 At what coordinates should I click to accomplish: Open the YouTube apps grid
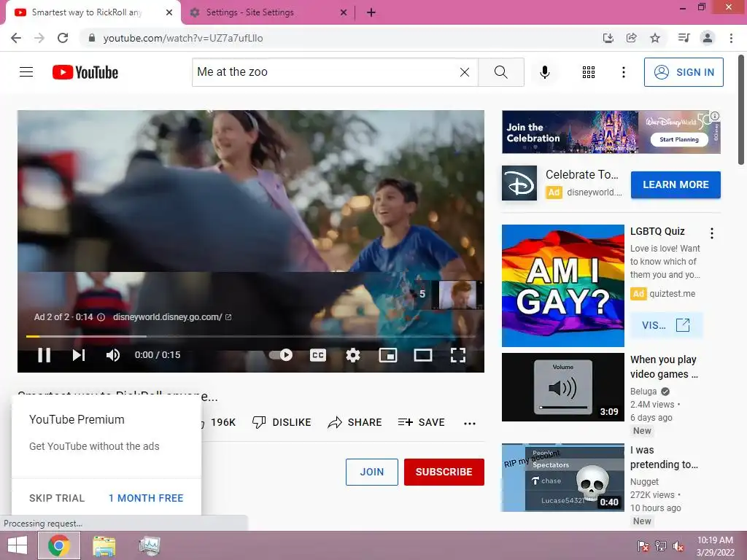click(x=589, y=72)
